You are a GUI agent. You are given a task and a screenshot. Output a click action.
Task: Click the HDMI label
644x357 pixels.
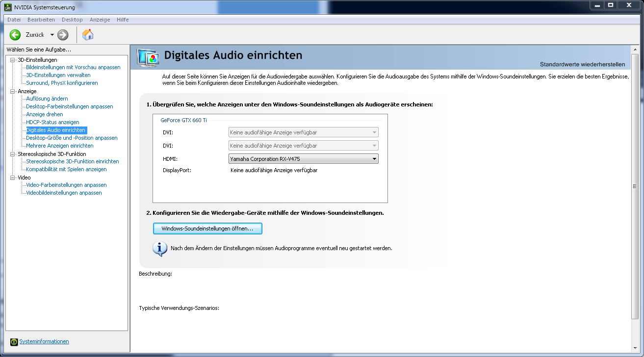(170, 159)
